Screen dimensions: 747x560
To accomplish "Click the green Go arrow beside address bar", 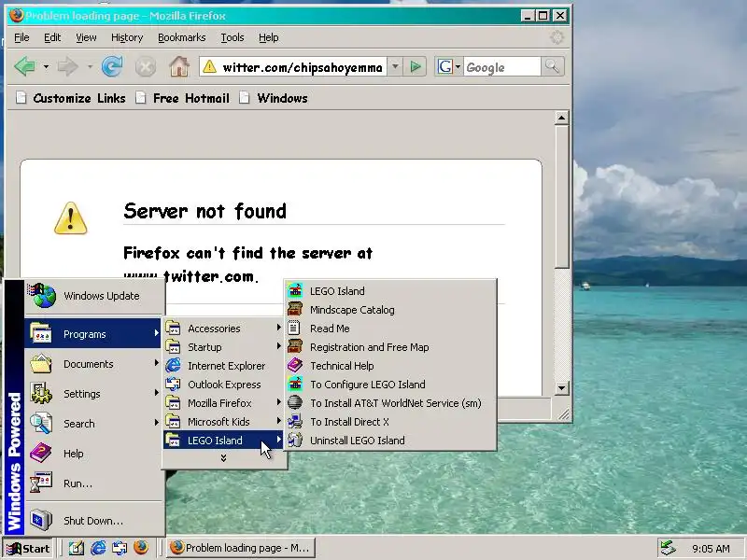I will [x=415, y=67].
